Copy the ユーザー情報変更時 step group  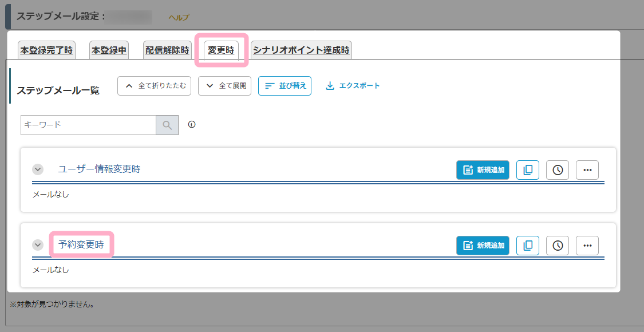coord(528,170)
